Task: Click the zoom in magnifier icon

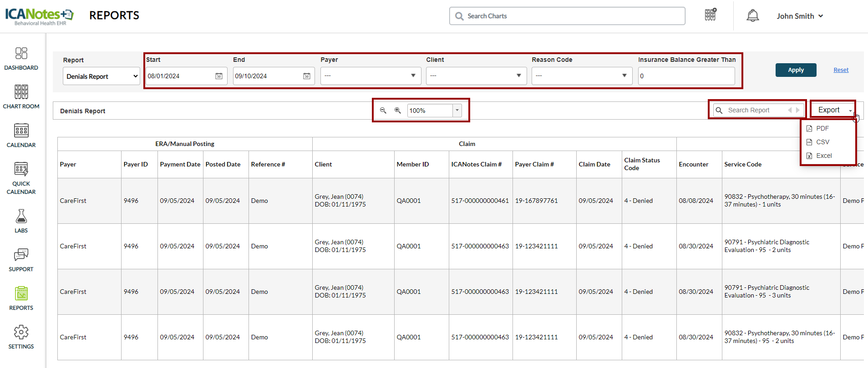Action: [397, 111]
